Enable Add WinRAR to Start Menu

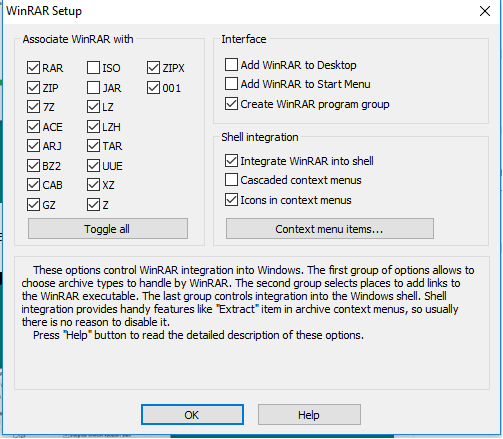click(231, 84)
